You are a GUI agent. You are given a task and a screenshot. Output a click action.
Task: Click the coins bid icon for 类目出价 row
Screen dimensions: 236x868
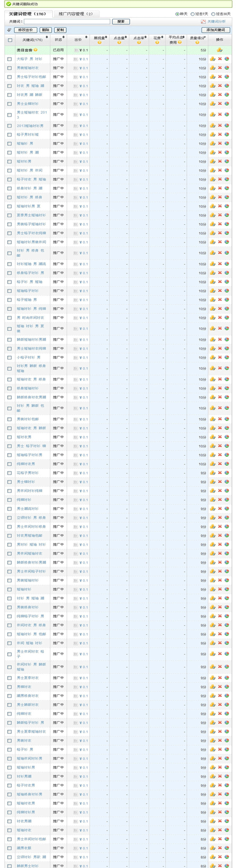[x=219, y=50]
